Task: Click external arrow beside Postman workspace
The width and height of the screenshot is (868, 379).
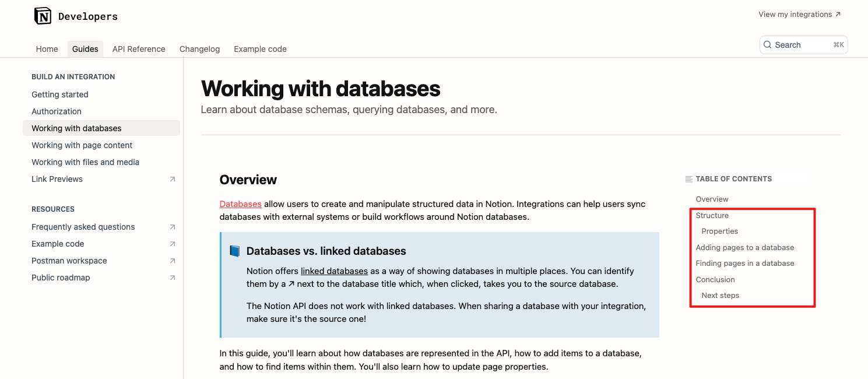Action: 173,261
